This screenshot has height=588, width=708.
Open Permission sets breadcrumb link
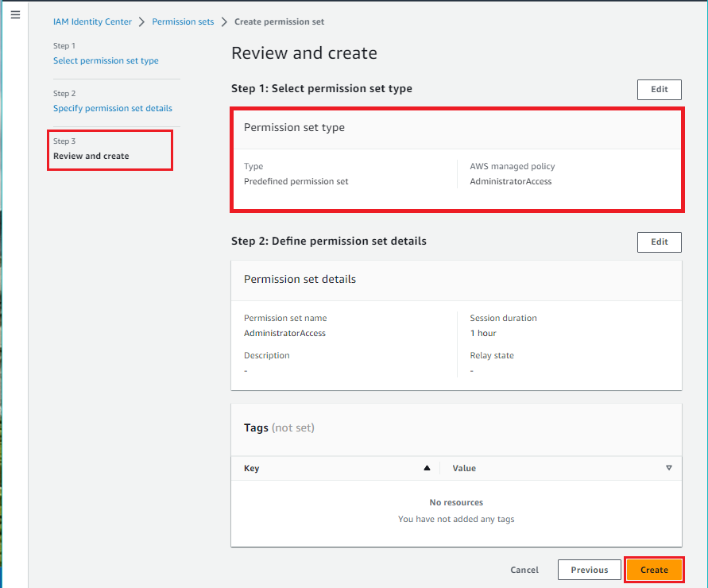183,21
